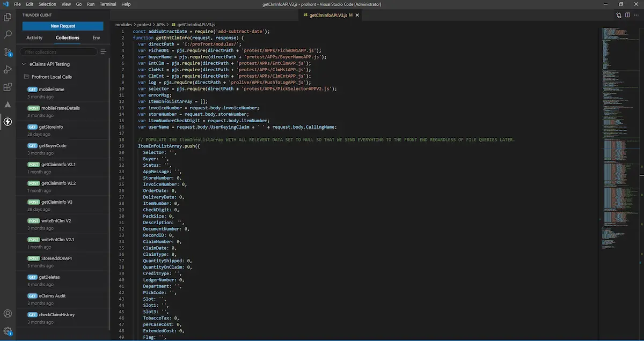Viewport: 644px width, 341px height.
Task: Switch to the Env tab
Action: point(96,38)
